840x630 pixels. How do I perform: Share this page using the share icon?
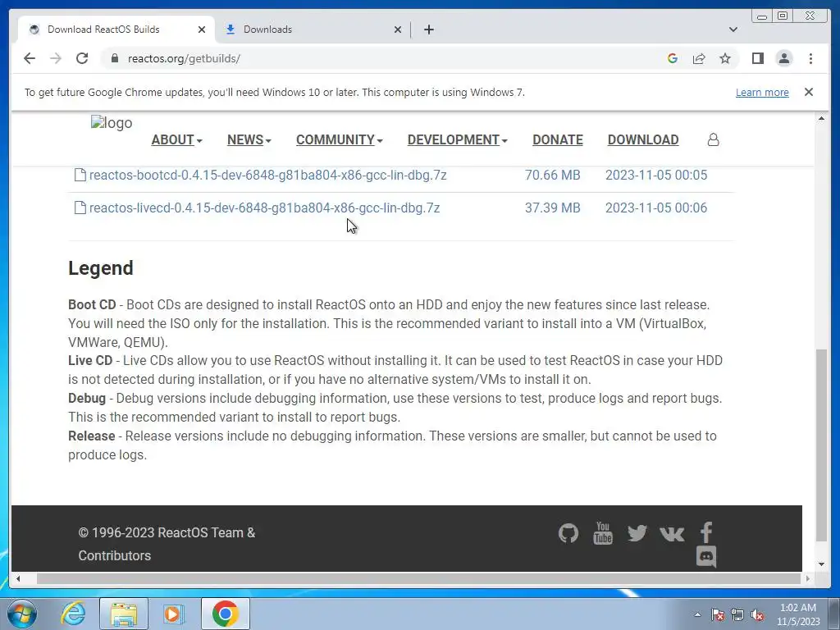click(x=699, y=58)
